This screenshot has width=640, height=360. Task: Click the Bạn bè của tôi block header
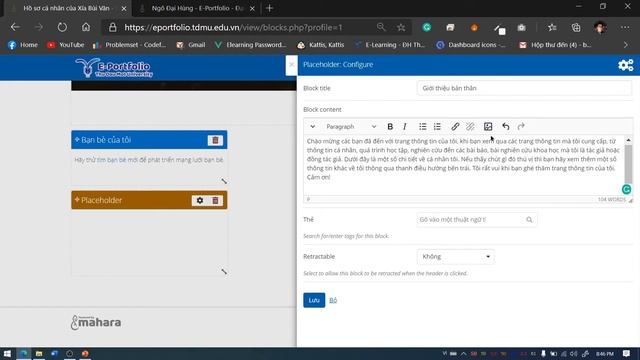149,140
